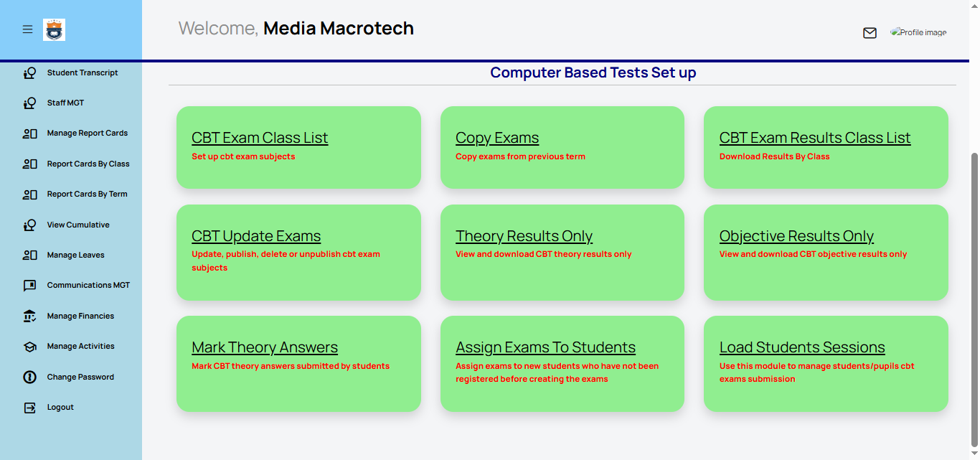Open the mail envelope icon

pos(870,32)
